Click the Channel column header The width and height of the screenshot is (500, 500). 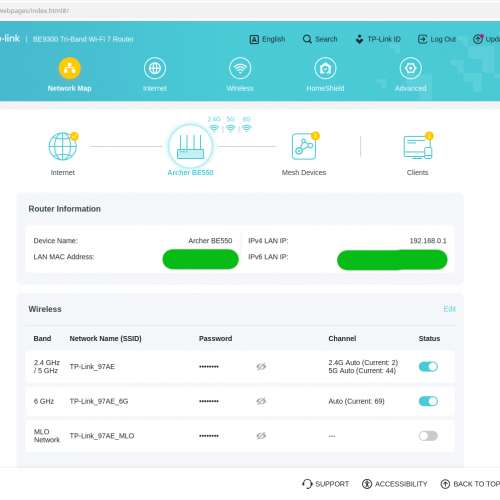tap(342, 338)
